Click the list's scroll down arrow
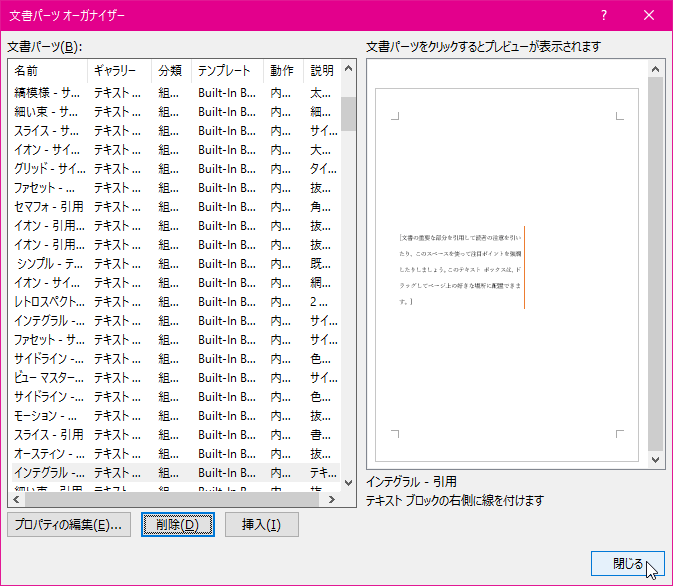 click(349, 483)
